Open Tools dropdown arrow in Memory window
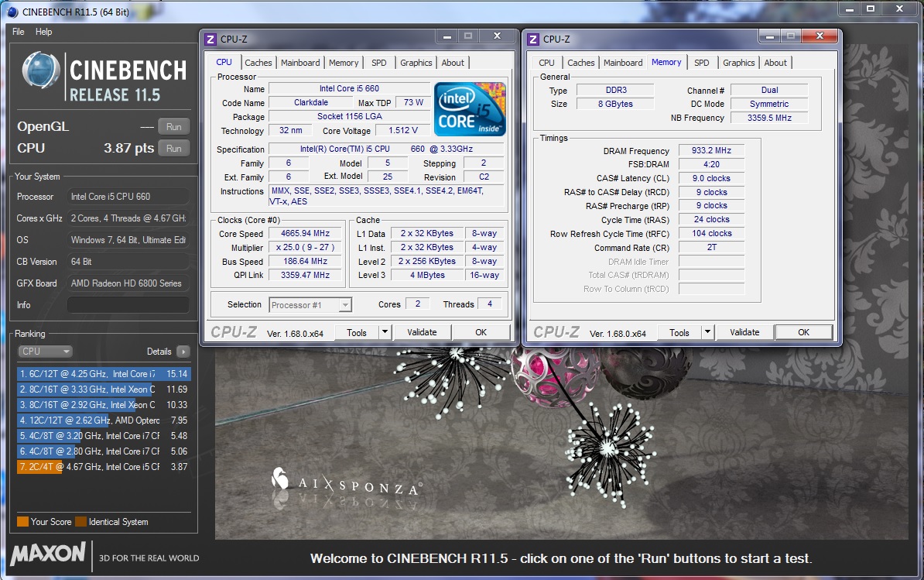 pyautogui.click(x=707, y=332)
